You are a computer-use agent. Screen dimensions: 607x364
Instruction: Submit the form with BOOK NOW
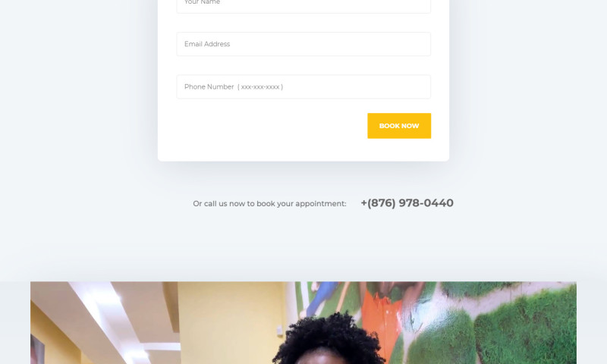click(399, 126)
